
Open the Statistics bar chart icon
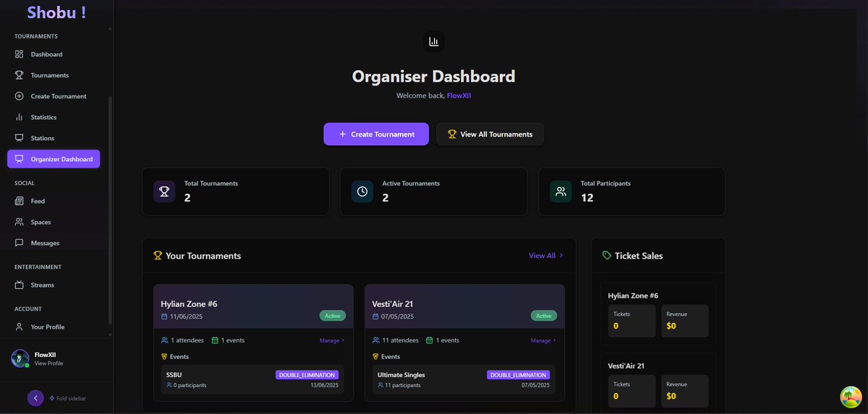20,117
